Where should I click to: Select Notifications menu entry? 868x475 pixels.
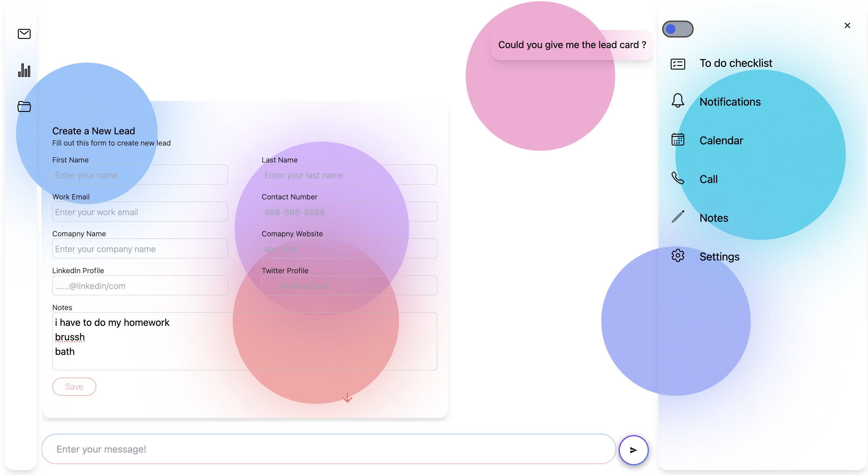(x=730, y=102)
